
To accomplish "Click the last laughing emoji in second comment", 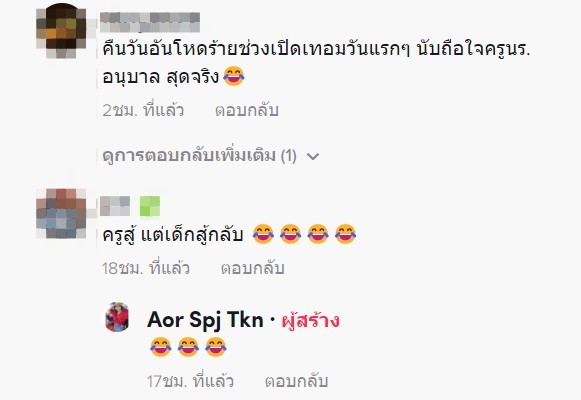I will (345, 234).
